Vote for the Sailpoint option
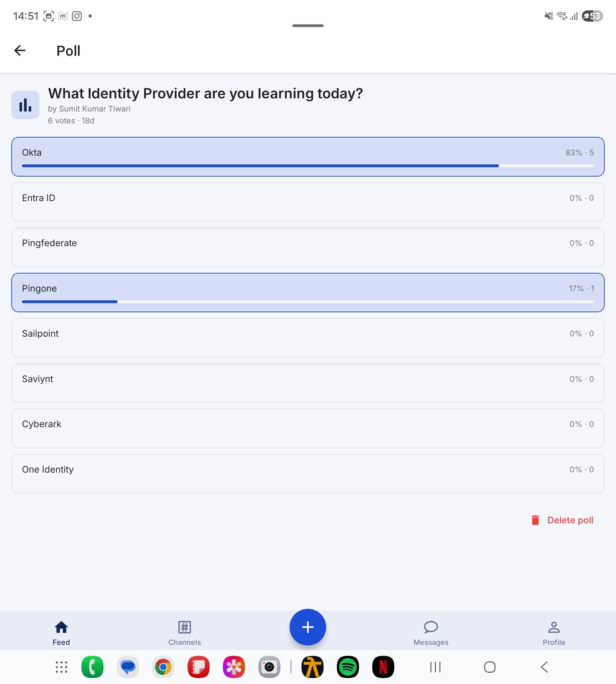The width and height of the screenshot is (616, 684). (x=308, y=338)
